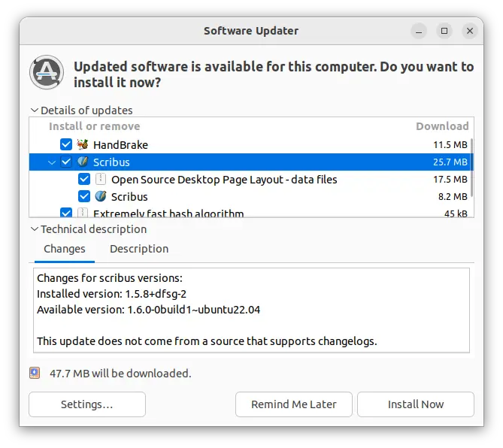Deselect Open Source Desktop Page Layout checkbox
Image resolution: width=503 pixels, height=448 pixels.
[x=84, y=180]
